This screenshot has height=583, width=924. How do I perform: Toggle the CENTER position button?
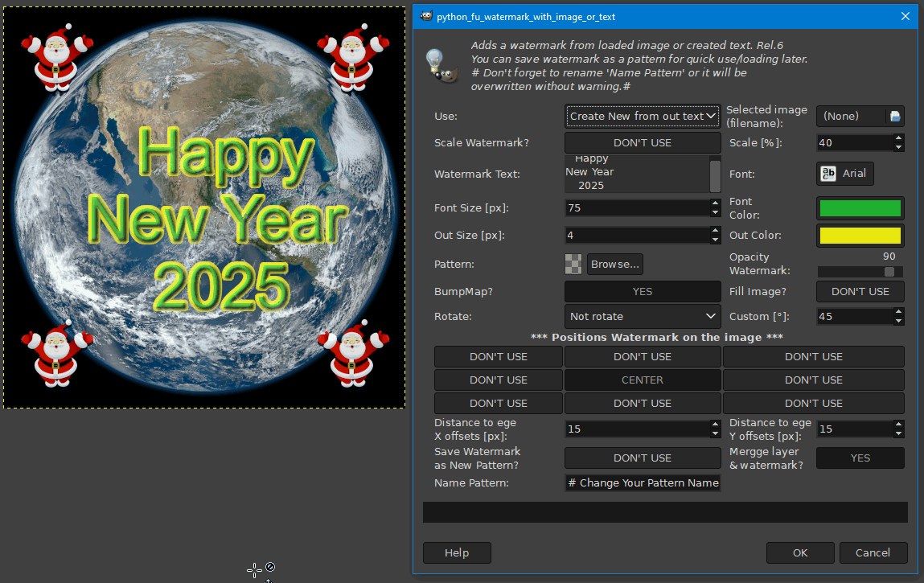[643, 380]
